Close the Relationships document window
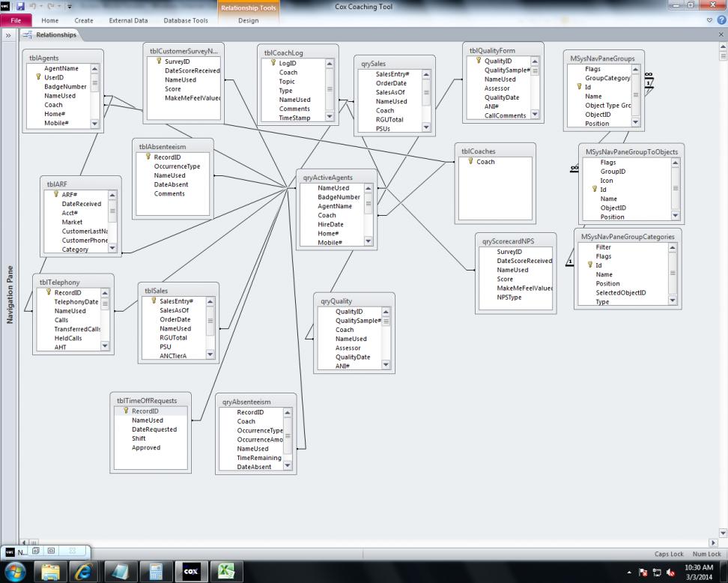 pos(721,34)
